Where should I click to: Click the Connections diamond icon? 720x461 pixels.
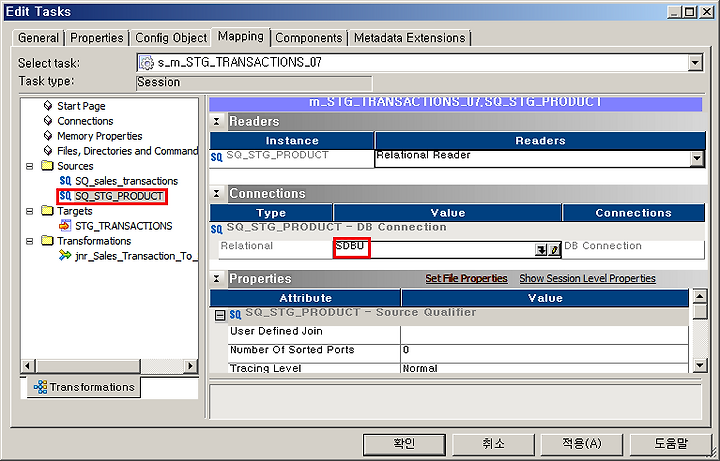[47, 121]
